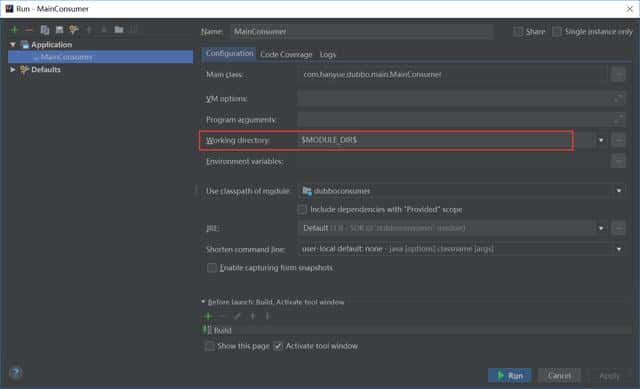Remove the selected Before launch task

tap(222, 316)
